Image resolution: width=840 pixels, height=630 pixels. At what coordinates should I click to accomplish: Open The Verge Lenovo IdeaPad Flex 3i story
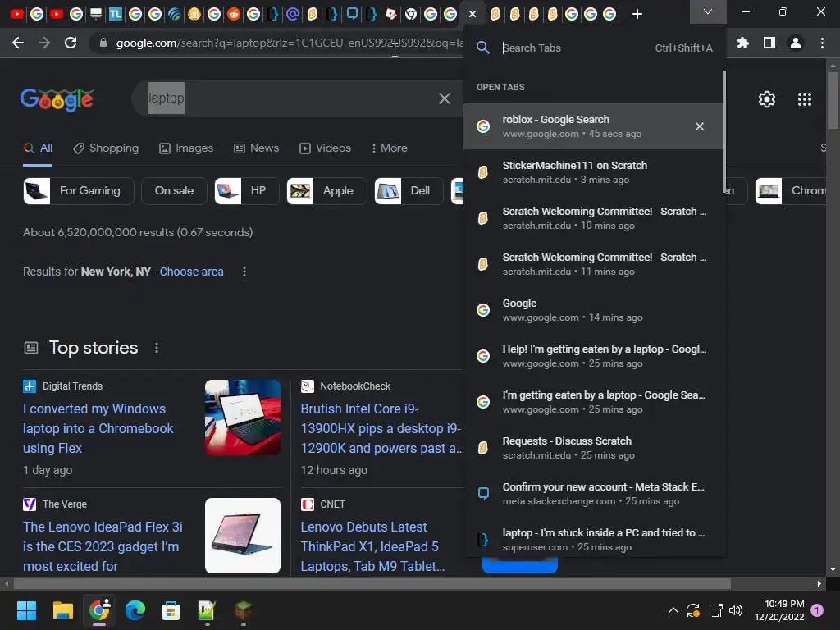click(103, 546)
